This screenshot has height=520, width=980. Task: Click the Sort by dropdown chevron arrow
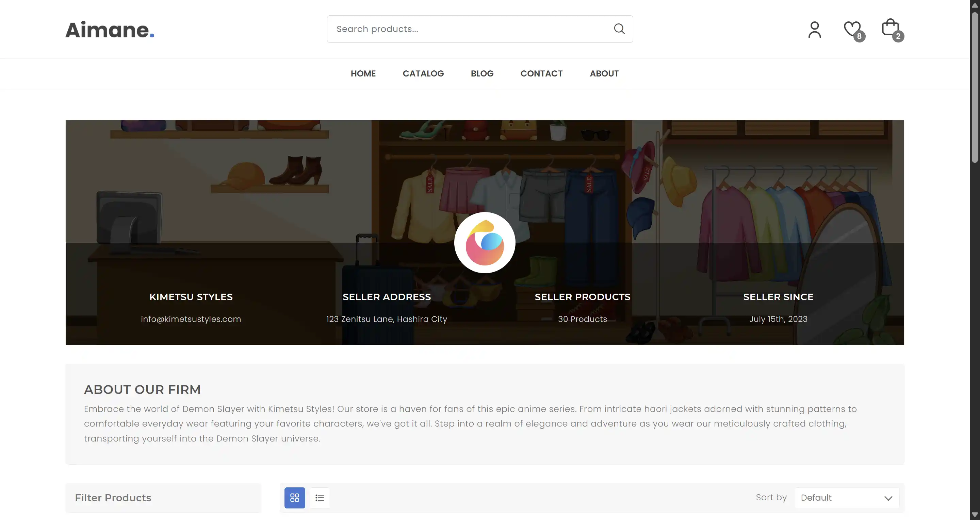pos(888,498)
